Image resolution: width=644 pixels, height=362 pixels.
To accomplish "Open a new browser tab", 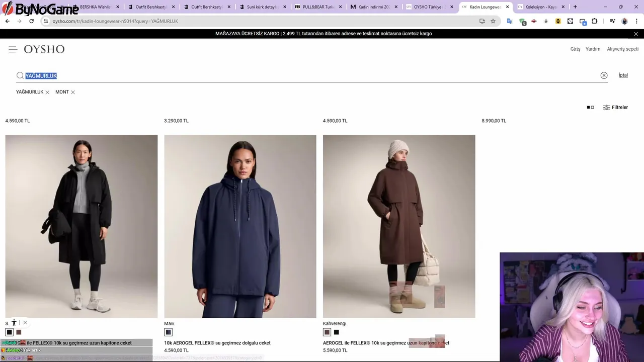I will click(x=575, y=7).
